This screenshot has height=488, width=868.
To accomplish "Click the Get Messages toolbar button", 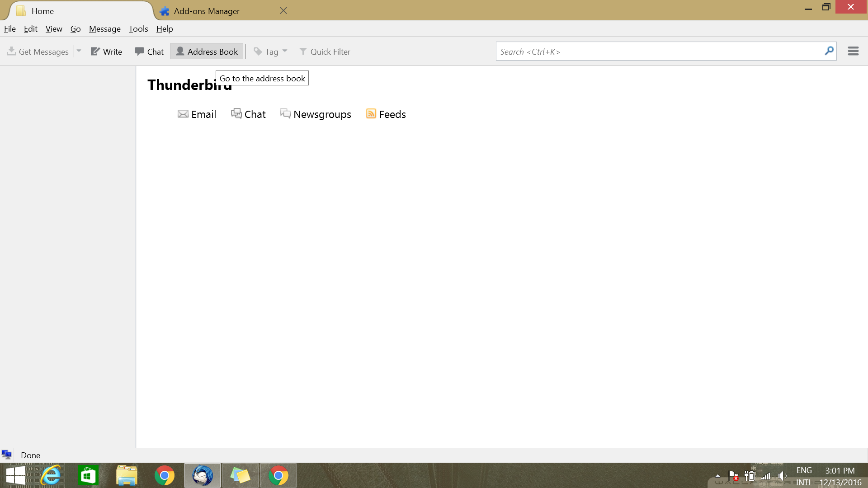I will click(38, 52).
